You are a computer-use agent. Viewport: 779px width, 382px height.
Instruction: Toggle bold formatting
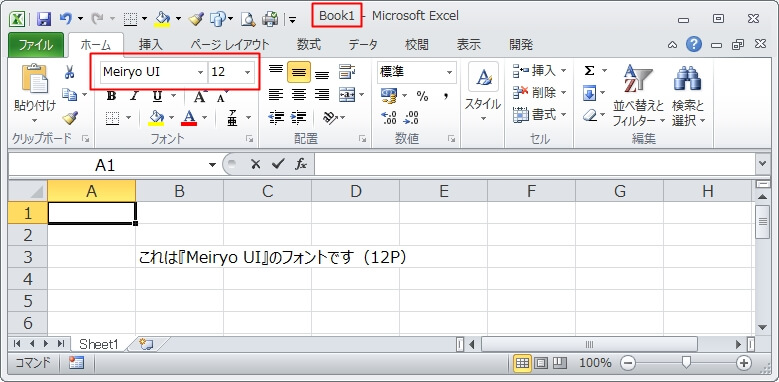pyautogui.click(x=112, y=96)
